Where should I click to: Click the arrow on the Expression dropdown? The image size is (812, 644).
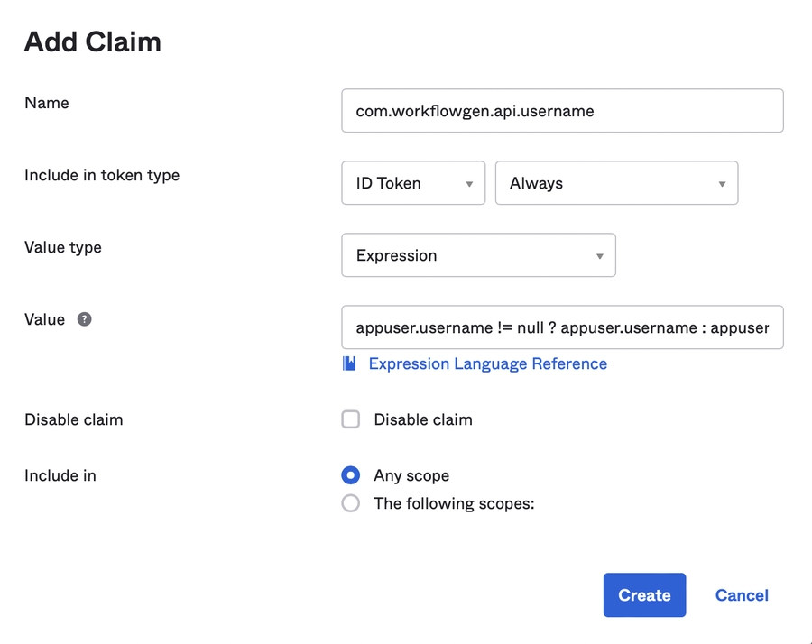coord(600,256)
